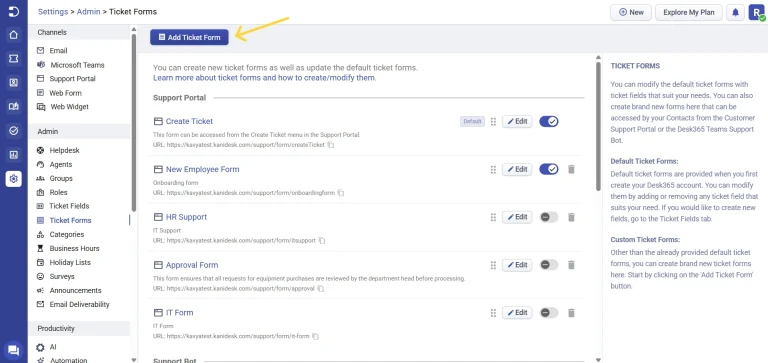Screen dimensions: 768x363
Task: Delete the IT Form
Action: coord(571,313)
